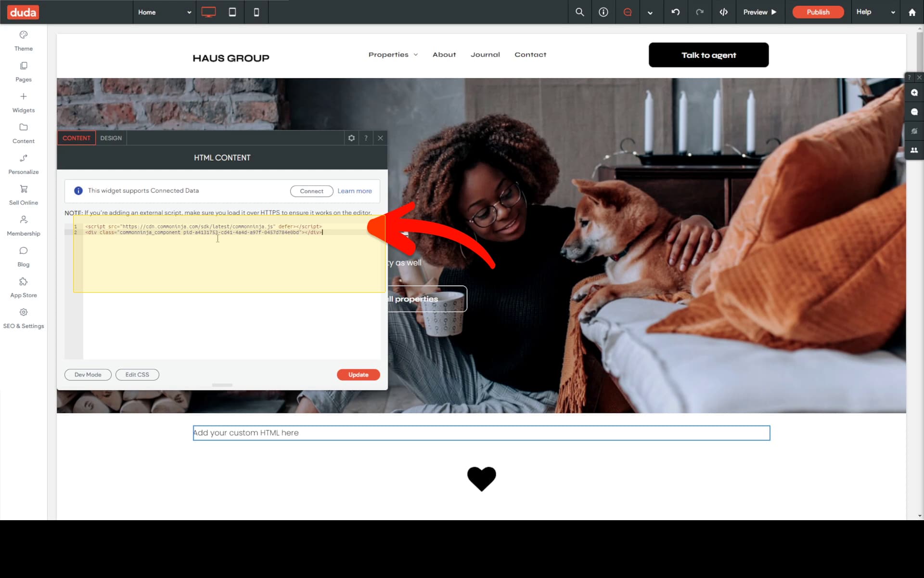Screen dimensions: 924x578
Task: Open HTML widget help question mark
Action: pos(366,138)
